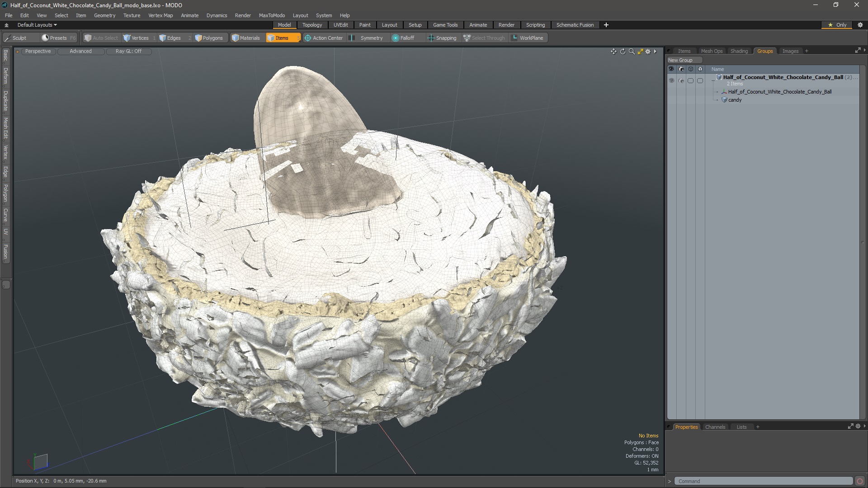Switch to the Shading tab
The image size is (868, 488).
coord(739,51)
